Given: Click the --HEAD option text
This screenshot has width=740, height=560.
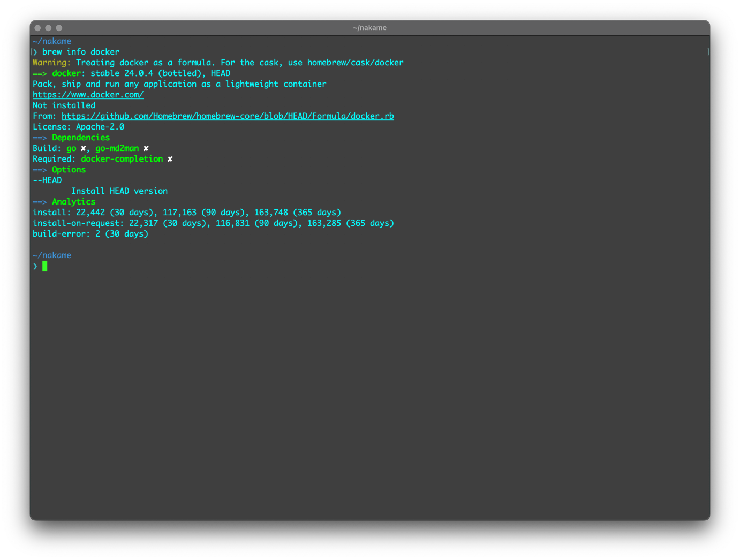Looking at the screenshot, I should click(47, 180).
